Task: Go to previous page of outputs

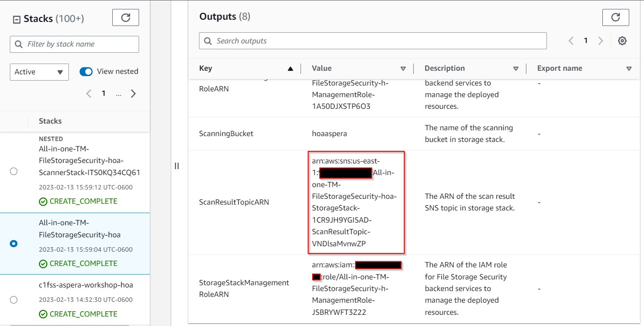Action: (x=571, y=41)
